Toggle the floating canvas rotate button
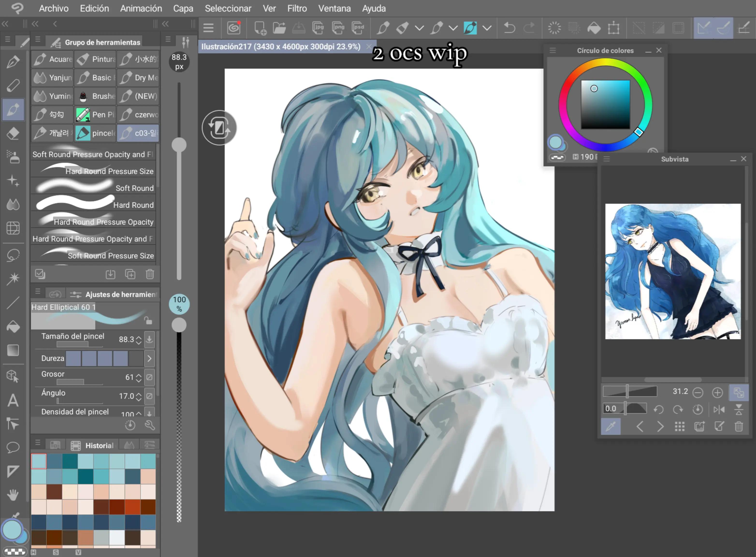The height and width of the screenshot is (557, 756). click(x=219, y=128)
